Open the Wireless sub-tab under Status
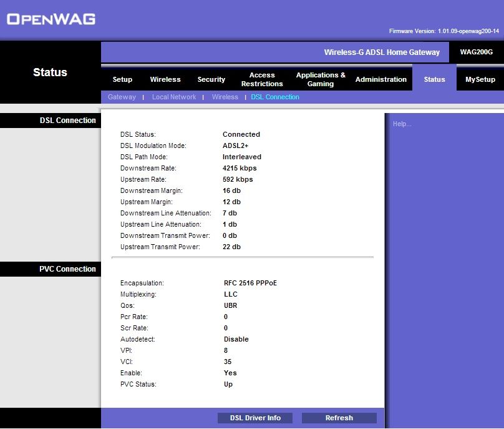The image size is (504, 429). click(225, 97)
